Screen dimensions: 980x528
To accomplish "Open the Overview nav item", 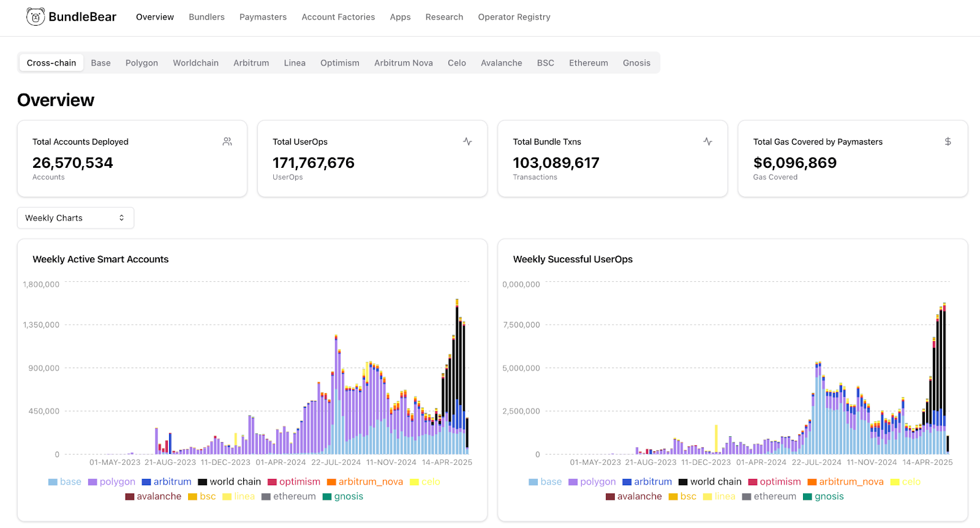I will 155,17.
